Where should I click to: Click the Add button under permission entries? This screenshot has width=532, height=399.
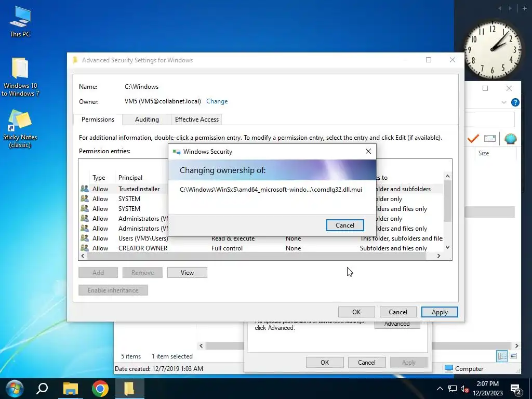point(98,272)
